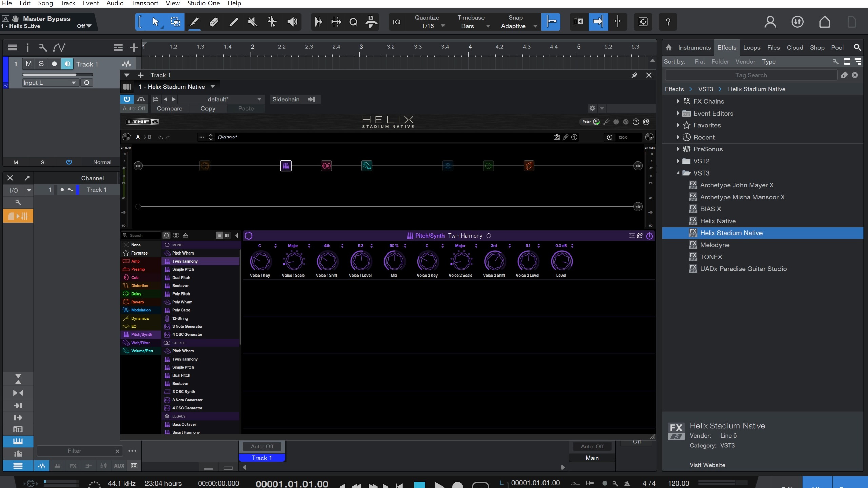
Task: Click the browser home icon
Action: [669, 48]
